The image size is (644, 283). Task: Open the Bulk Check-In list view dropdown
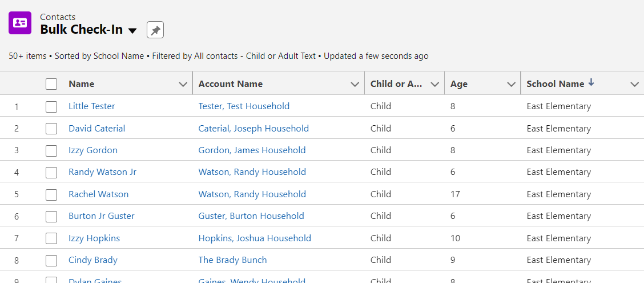click(132, 31)
